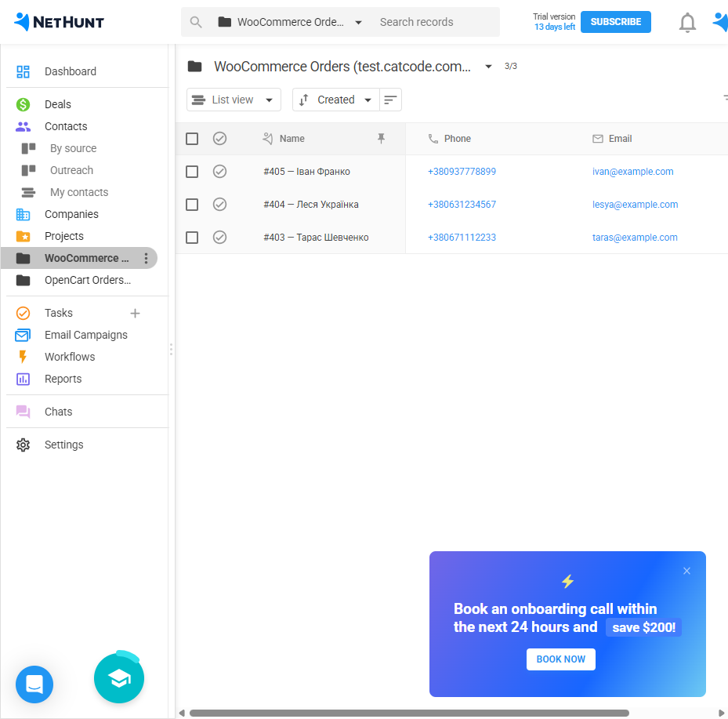
Task: Click the By source view icon
Action: (28, 148)
